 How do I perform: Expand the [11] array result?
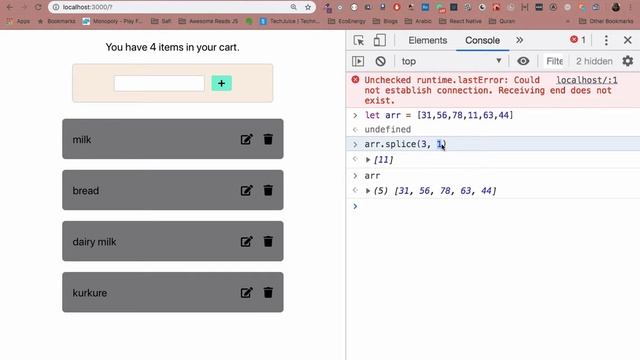tap(368, 160)
